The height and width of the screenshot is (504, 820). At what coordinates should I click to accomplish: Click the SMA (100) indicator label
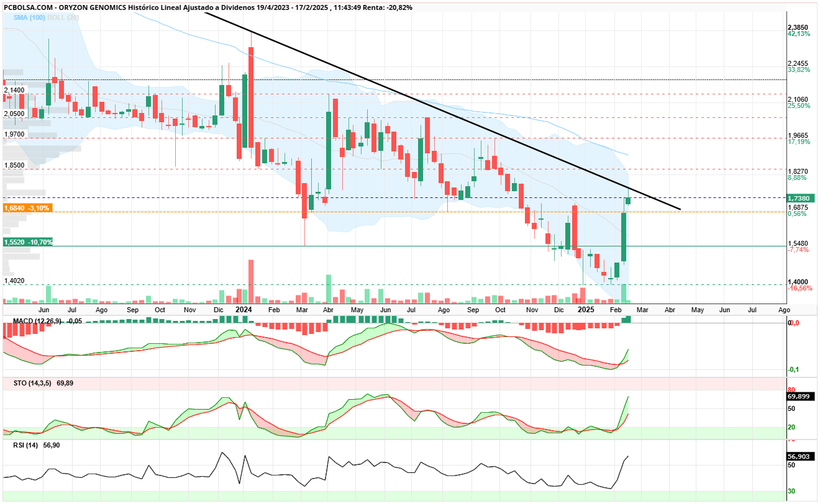pyautogui.click(x=28, y=18)
